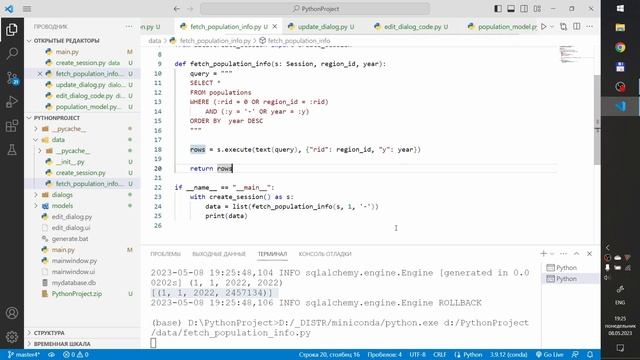
Task: Close the fetch_population_info.py tab
Action: pos(275,27)
